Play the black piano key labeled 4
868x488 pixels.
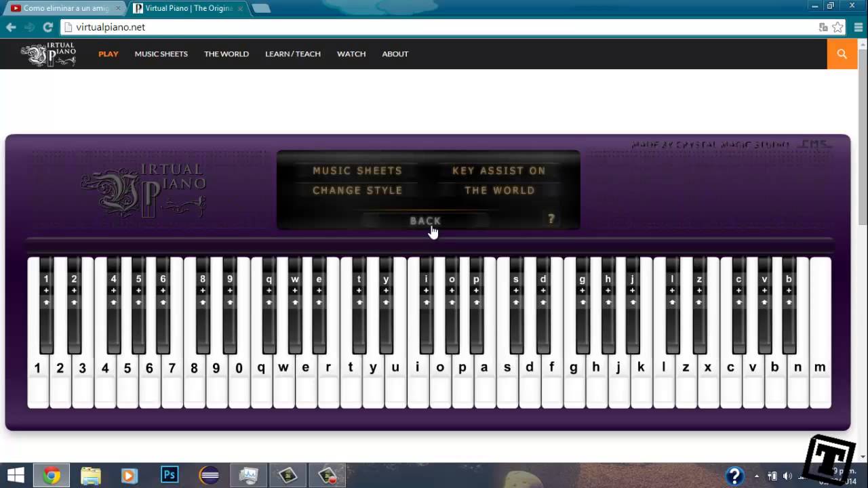(113, 305)
